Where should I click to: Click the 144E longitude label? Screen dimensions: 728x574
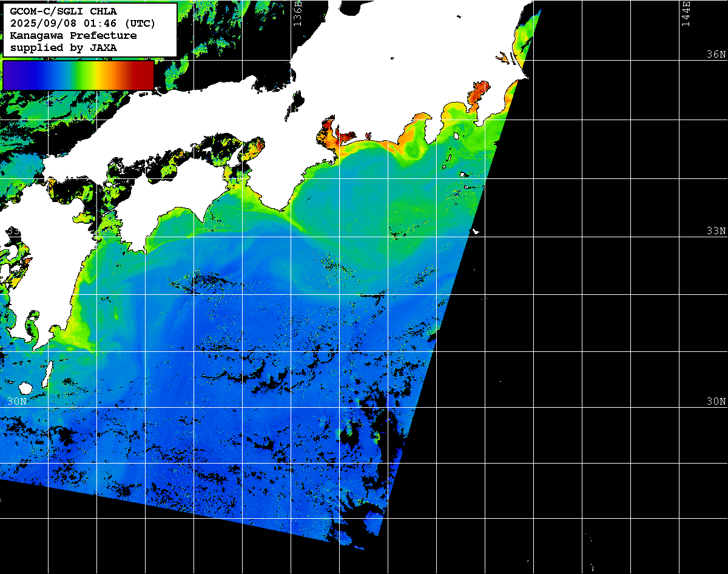click(x=686, y=13)
